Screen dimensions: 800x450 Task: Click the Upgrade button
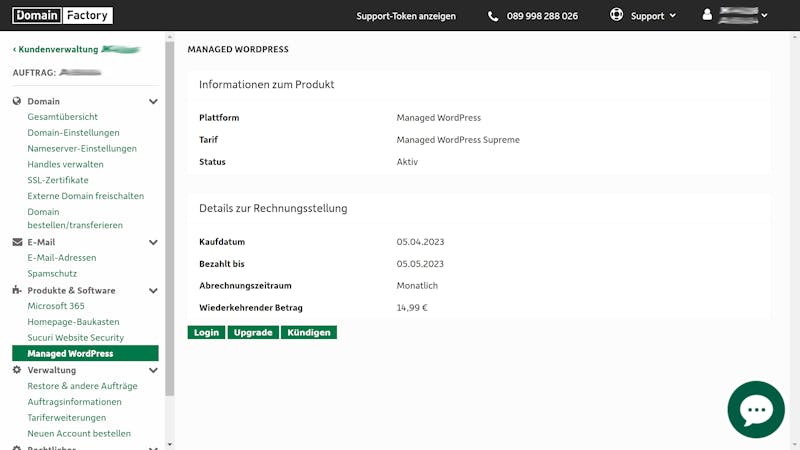click(x=253, y=332)
